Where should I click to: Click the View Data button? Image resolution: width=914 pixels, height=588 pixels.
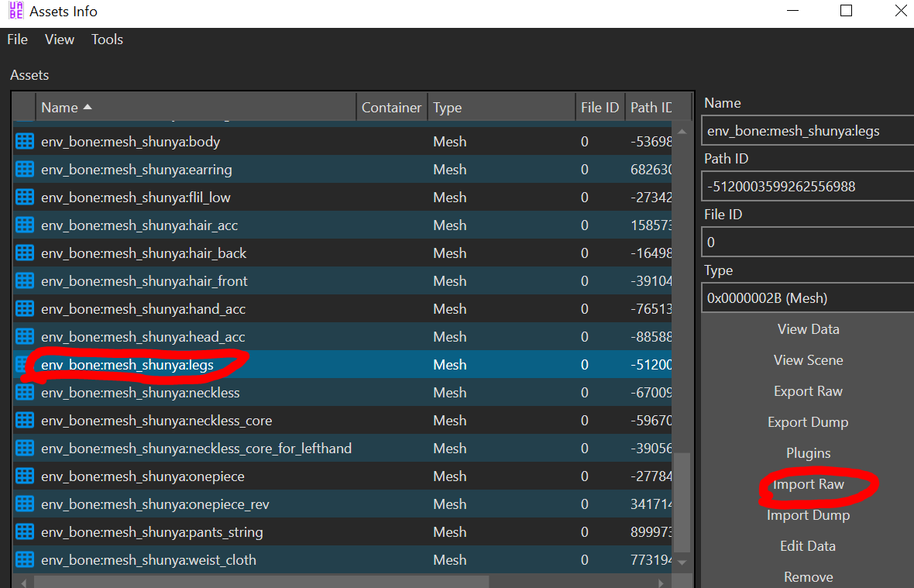tap(808, 329)
